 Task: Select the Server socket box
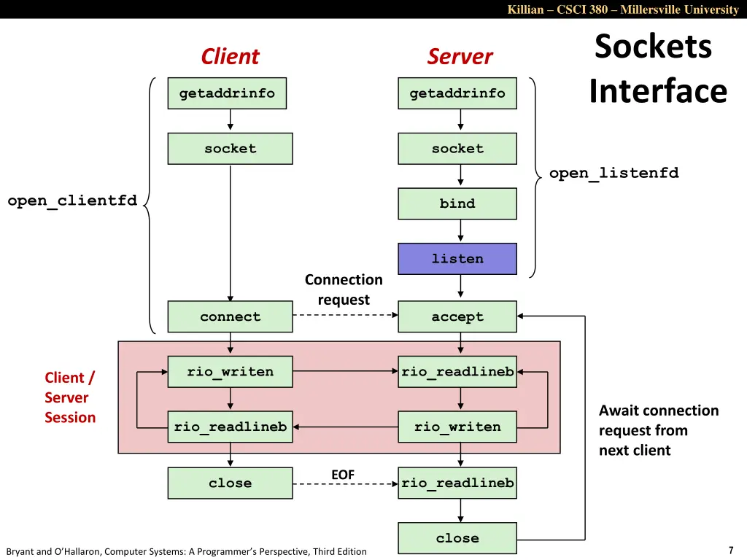457,149
